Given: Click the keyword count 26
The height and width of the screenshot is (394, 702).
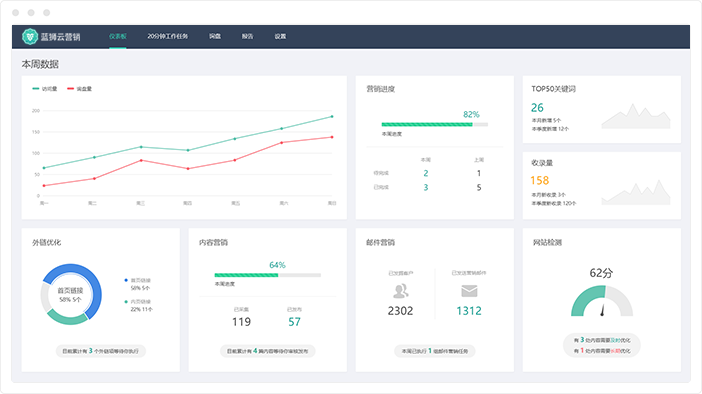Looking at the screenshot, I should coord(537,107).
